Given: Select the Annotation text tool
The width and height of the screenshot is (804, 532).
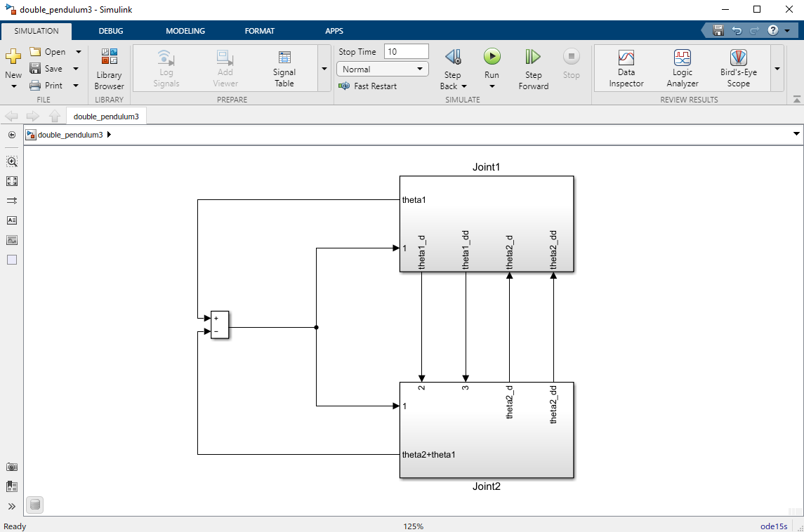Looking at the screenshot, I should [x=12, y=220].
